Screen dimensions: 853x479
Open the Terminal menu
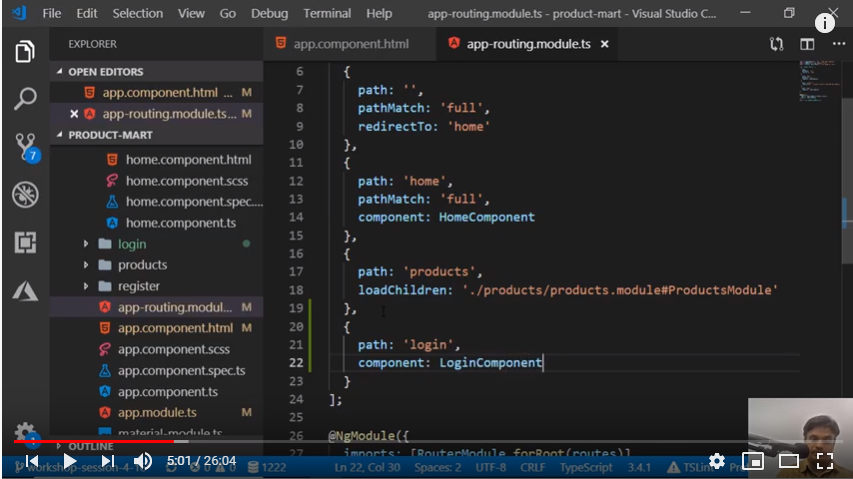[327, 13]
